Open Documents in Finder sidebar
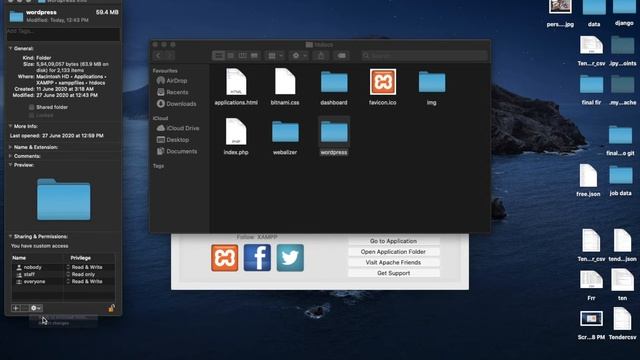This screenshot has width=640, height=360. [x=177, y=151]
